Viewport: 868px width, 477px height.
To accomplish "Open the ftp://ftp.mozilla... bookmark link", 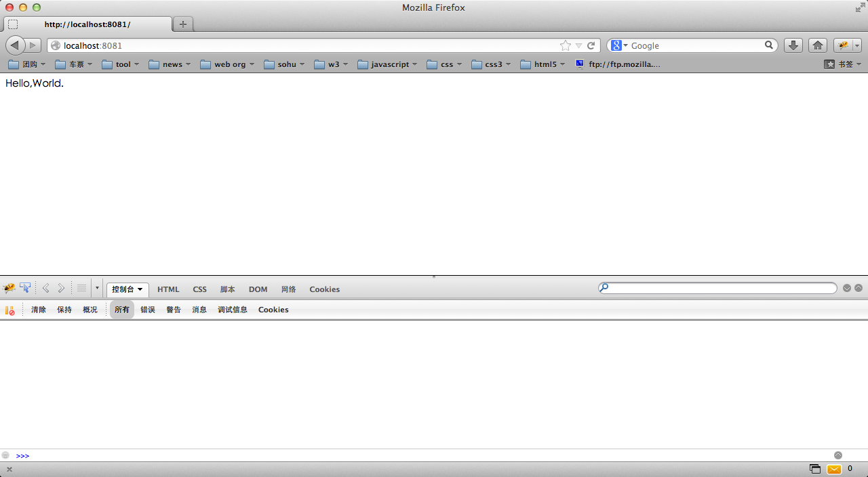I will tap(617, 64).
